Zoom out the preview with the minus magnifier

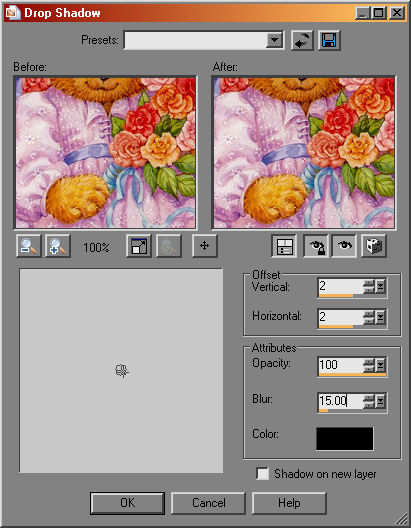point(29,246)
